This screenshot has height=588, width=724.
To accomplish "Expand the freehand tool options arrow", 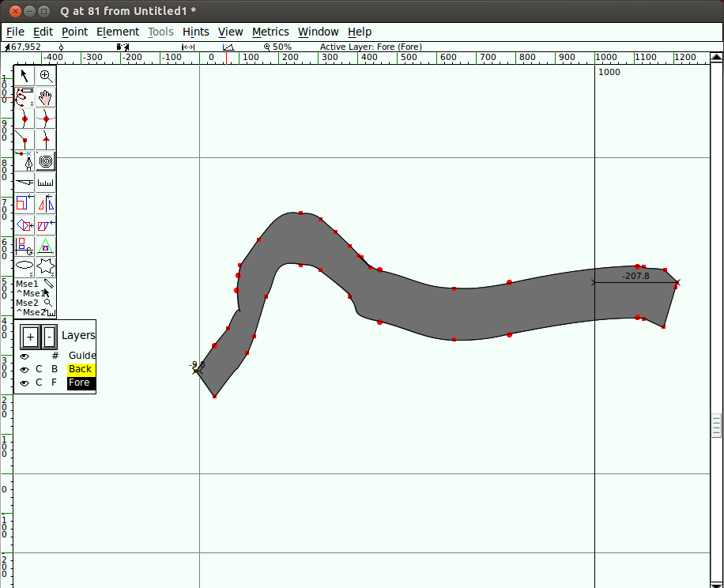I will click(x=32, y=104).
